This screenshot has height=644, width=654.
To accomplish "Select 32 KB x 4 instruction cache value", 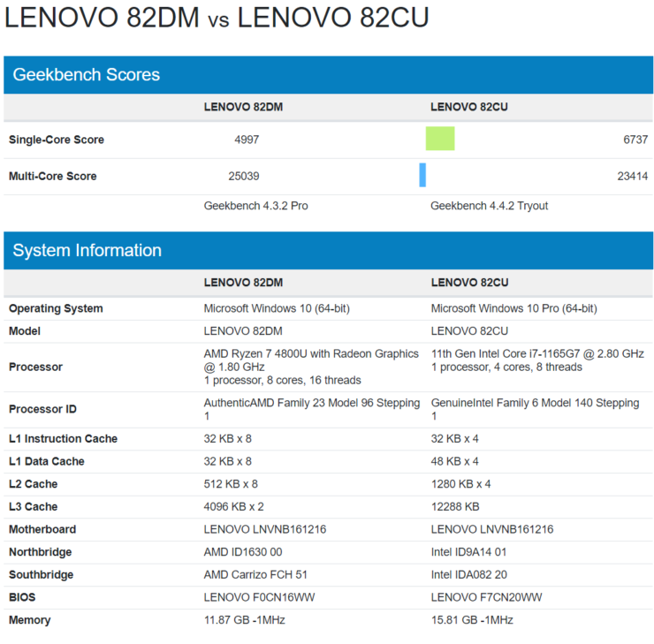I will (454, 438).
